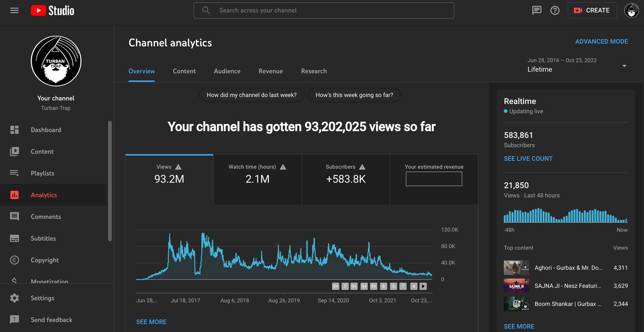Click the Comments sidebar icon
Image resolution: width=644 pixels, height=332 pixels.
click(14, 217)
